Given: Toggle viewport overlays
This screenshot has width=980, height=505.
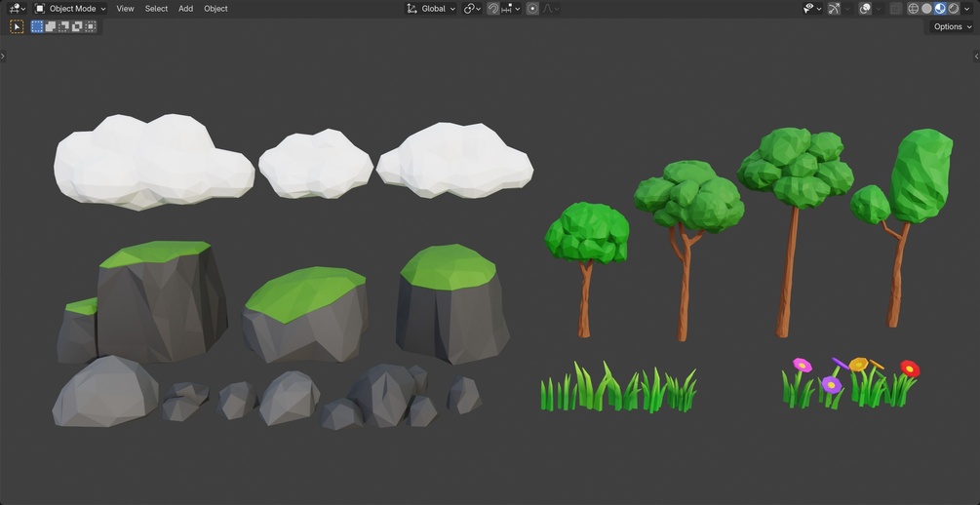Looking at the screenshot, I should point(865,9).
